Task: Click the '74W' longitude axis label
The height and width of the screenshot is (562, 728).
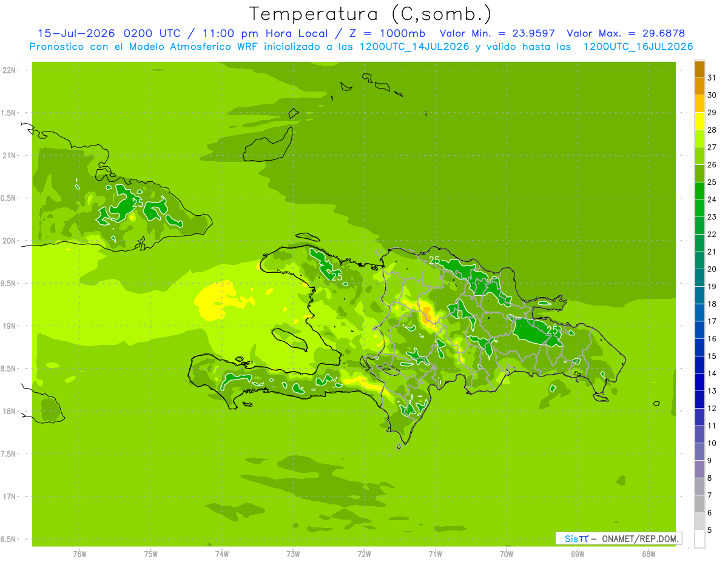Action: (222, 554)
